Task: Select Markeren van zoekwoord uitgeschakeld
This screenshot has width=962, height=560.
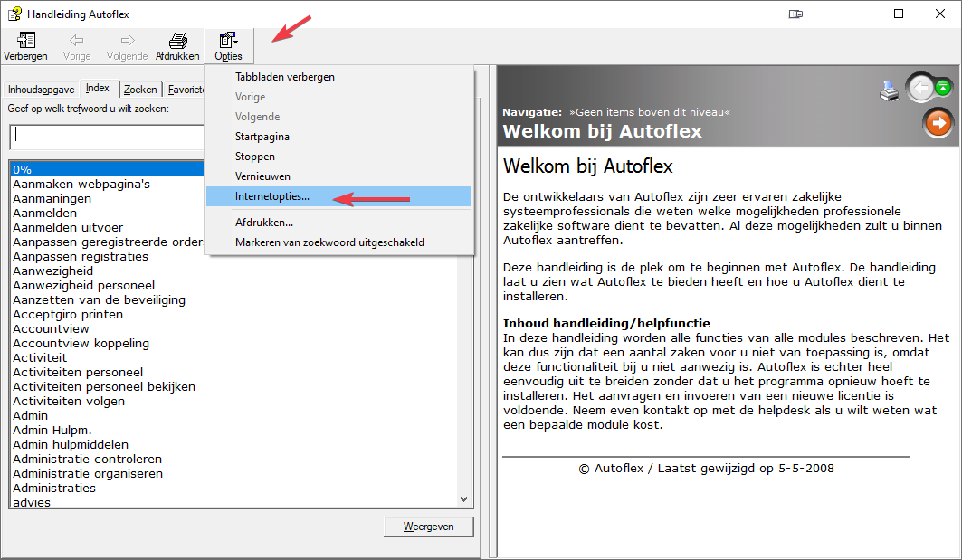Action: pos(338,242)
